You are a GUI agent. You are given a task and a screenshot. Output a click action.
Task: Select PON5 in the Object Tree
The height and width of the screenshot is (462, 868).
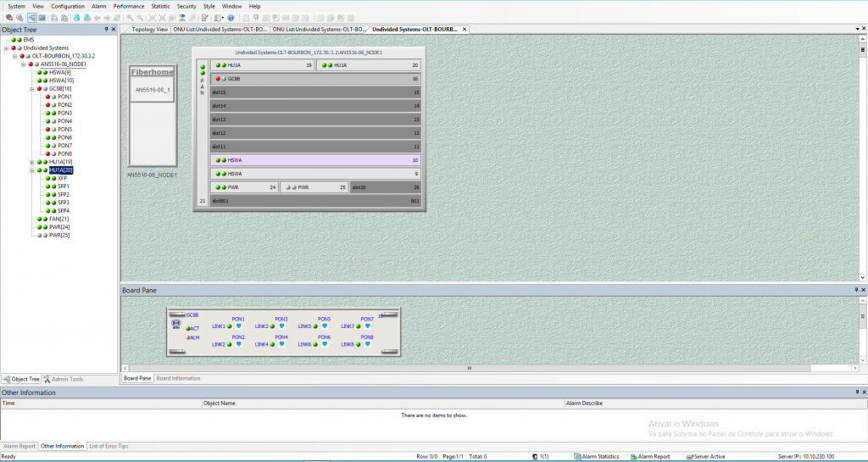point(64,129)
